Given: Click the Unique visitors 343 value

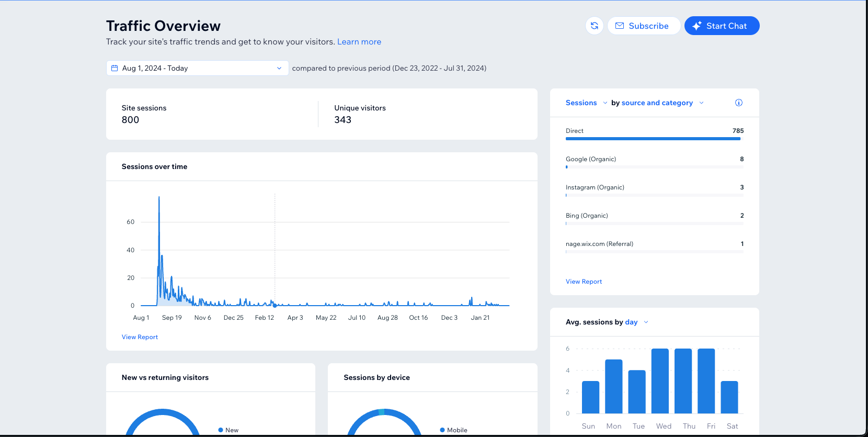Looking at the screenshot, I should click(342, 120).
